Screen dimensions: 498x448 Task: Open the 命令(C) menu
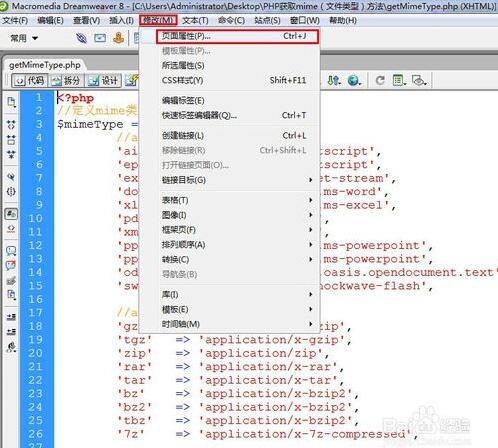point(231,21)
